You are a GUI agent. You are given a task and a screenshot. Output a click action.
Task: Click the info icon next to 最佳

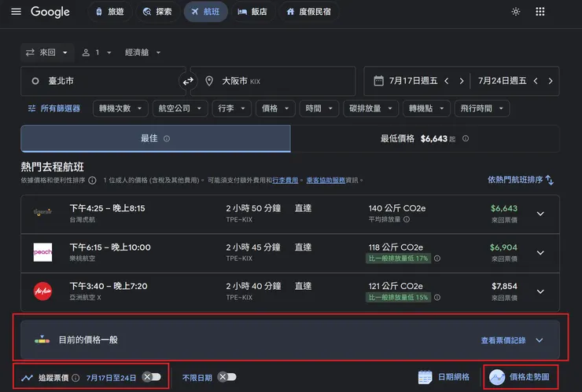click(x=167, y=138)
